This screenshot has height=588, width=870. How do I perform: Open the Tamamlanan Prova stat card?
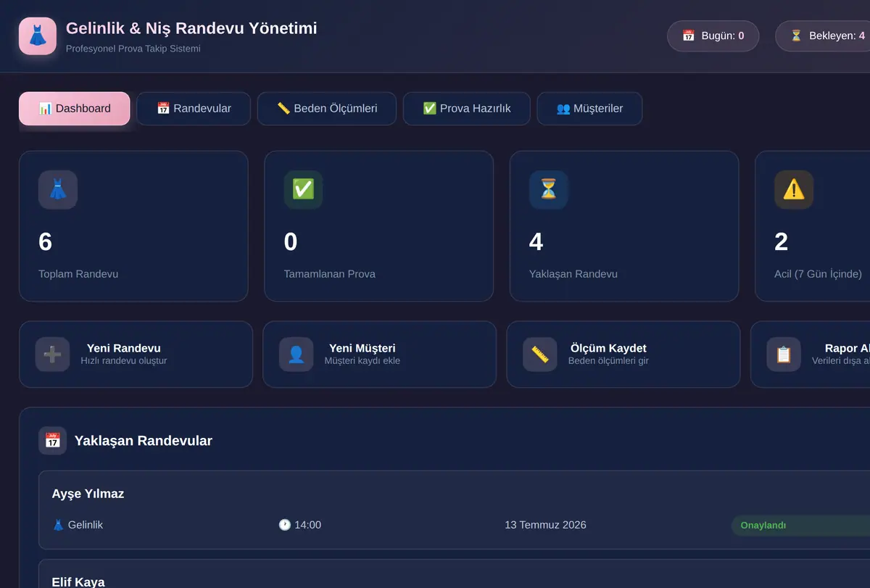pos(378,226)
